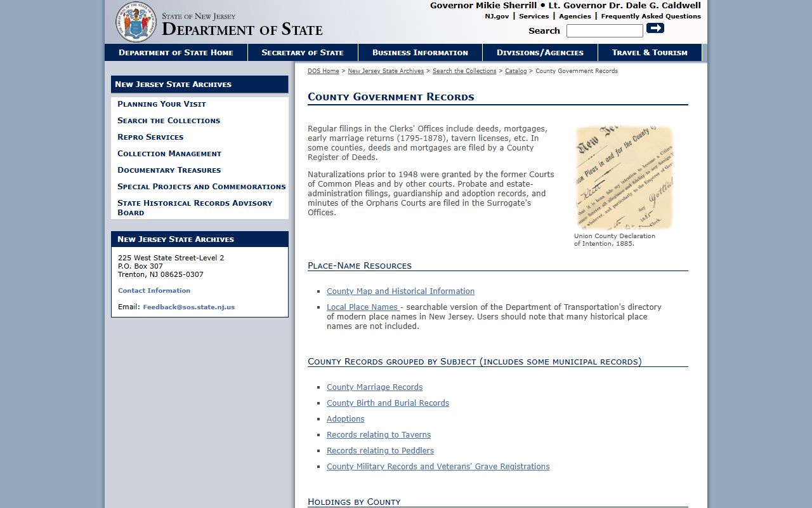Focus the Search text field
Image resolution: width=812 pixels, height=508 pixels.
[x=605, y=30]
